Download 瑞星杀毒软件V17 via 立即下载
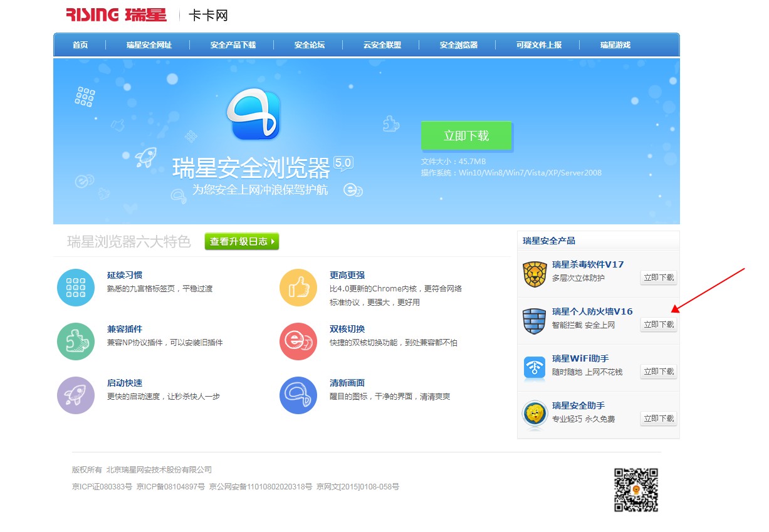This screenshot has width=769, height=532. 659,278
